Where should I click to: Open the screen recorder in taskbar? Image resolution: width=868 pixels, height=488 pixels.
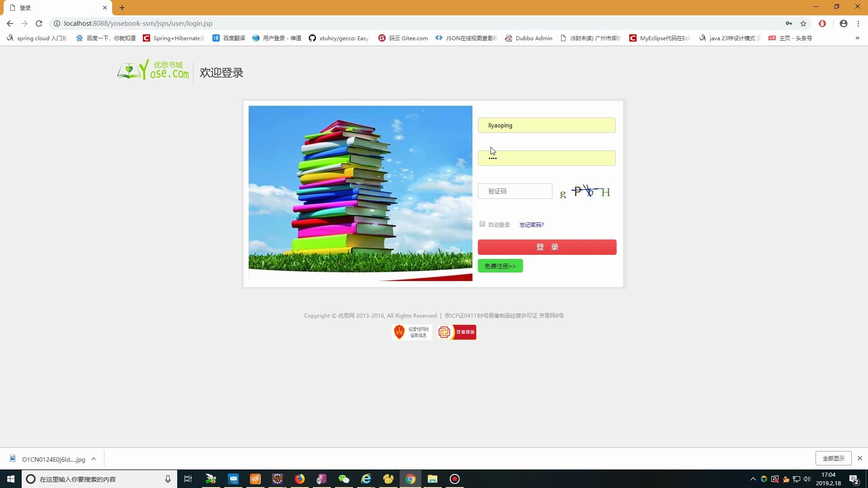pos(455,479)
